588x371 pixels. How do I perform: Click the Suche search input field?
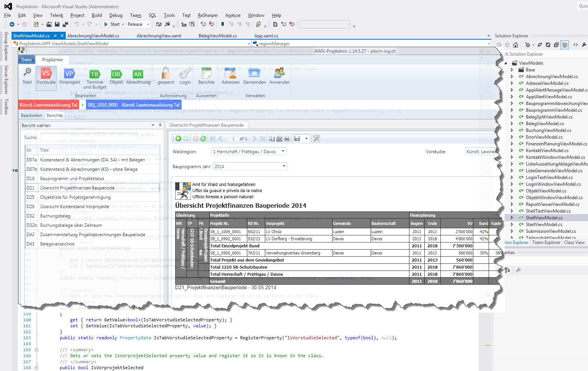click(x=89, y=137)
